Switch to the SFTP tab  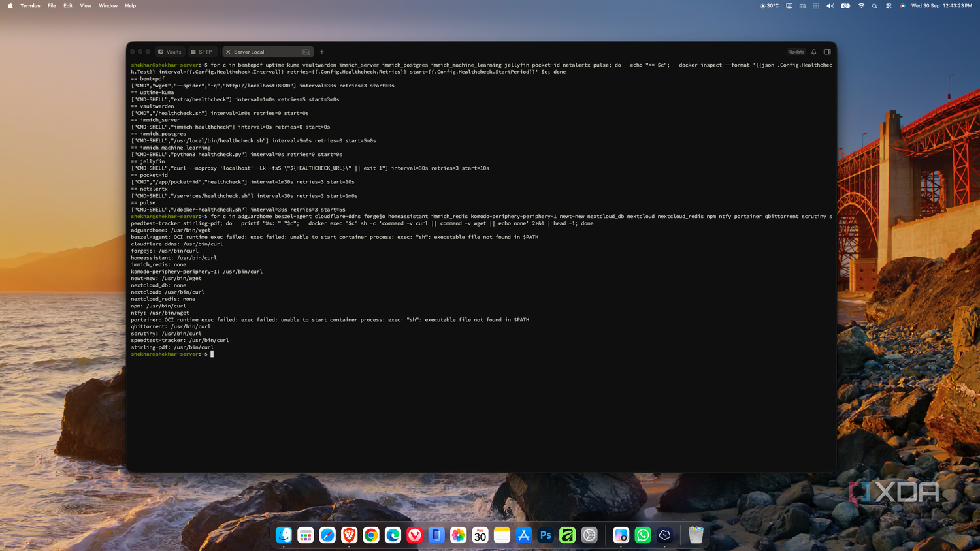coord(201,52)
